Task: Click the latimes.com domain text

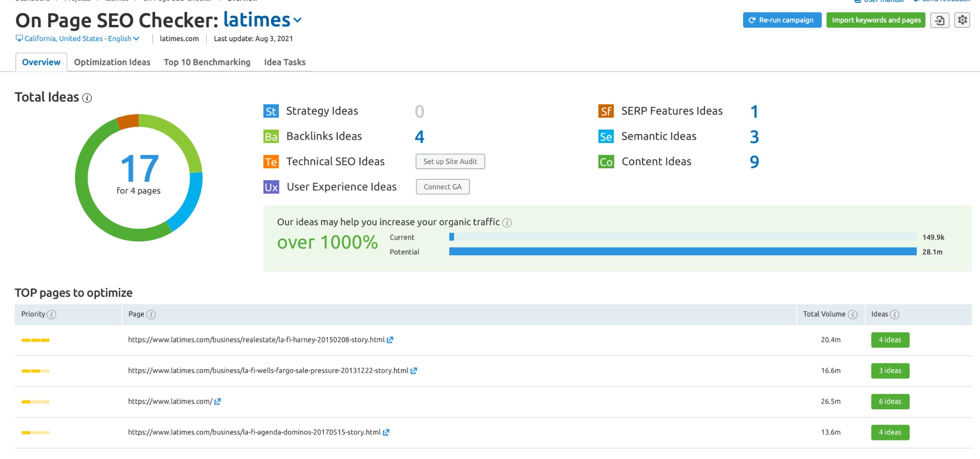Action: click(x=179, y=39)
